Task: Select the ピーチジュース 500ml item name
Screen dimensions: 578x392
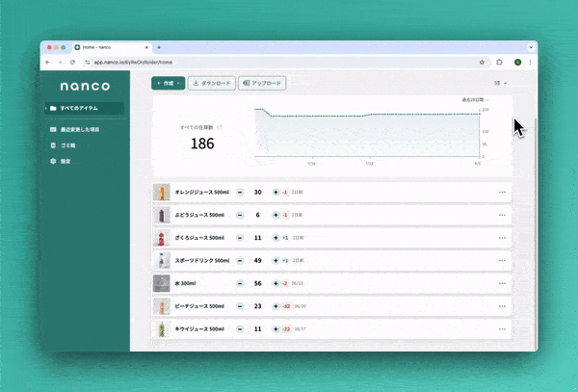Action: click(x=199, y=306)
